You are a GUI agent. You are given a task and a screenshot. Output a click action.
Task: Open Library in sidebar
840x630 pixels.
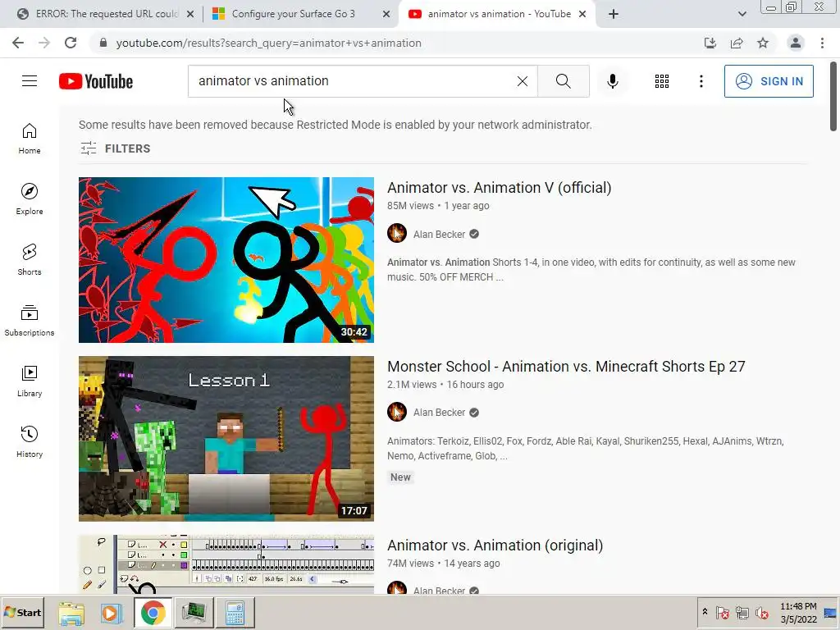[x=30, y=381]
